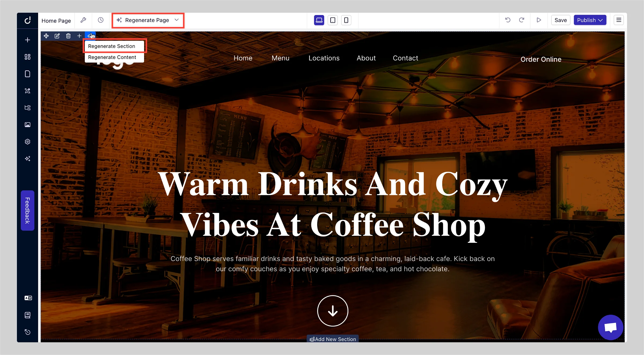The image size is (644, 355).
Task: Click the Regenerate Section option
Action: click(x=112, y=46)
